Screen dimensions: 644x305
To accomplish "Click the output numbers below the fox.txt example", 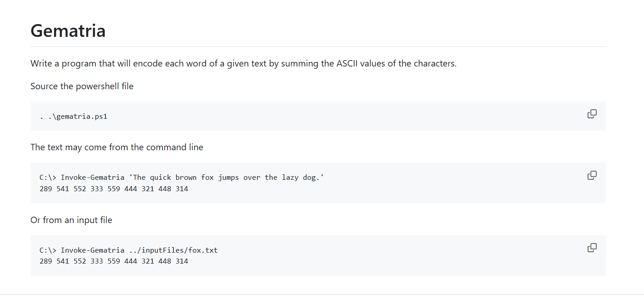I will [114, 261].
